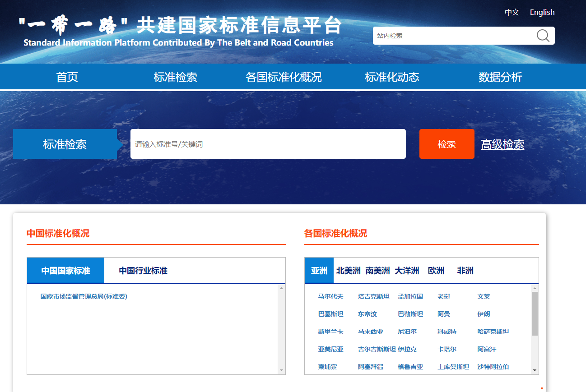Click the orange 检索 search button
586x392 pixels.
click(446, 144)
